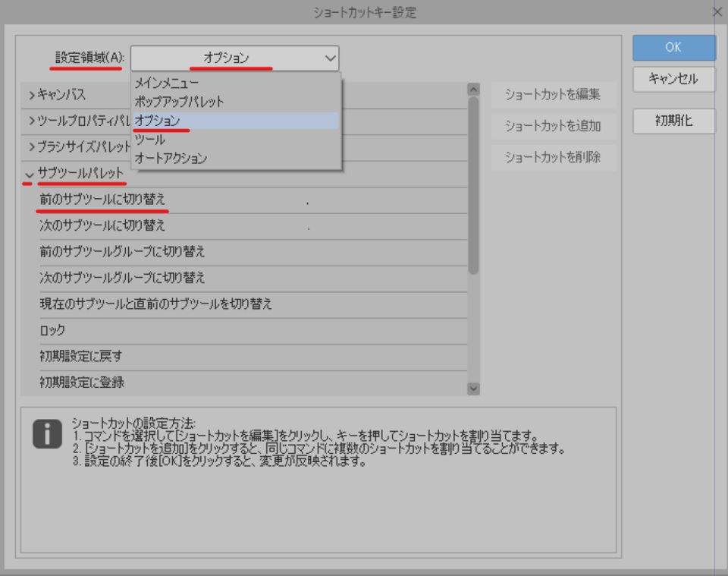
Task: Click the キャンセル button
Action: click(x=673, y=79)
